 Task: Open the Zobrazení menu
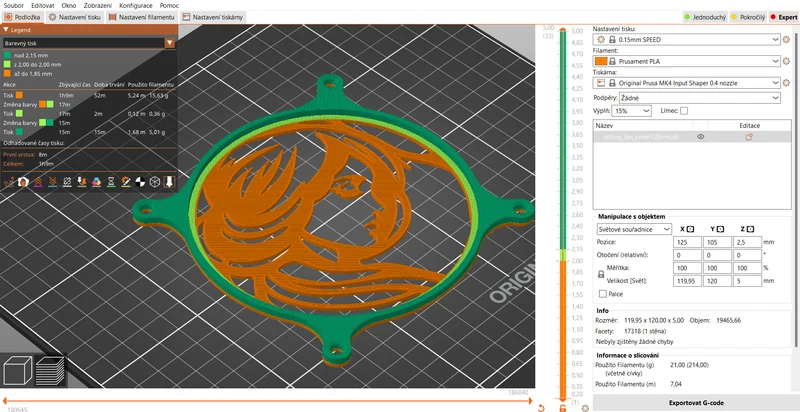pyautogui.click(x=96, y=6)
